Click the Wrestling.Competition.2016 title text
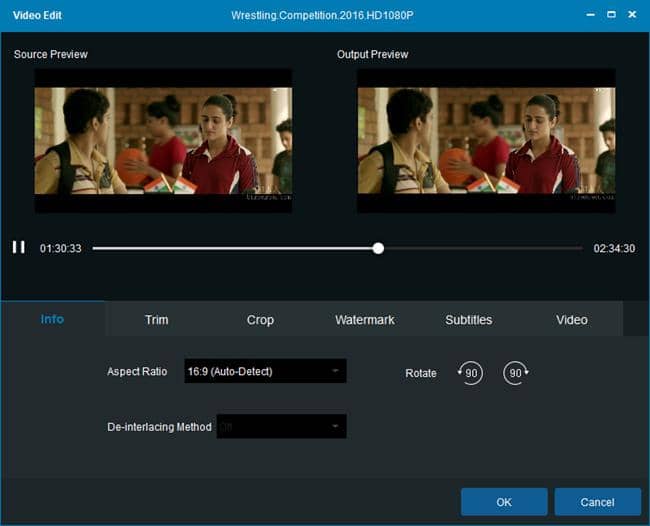This screenshot has height=526, width=650. pyautogui.click(x=322, y=15)
